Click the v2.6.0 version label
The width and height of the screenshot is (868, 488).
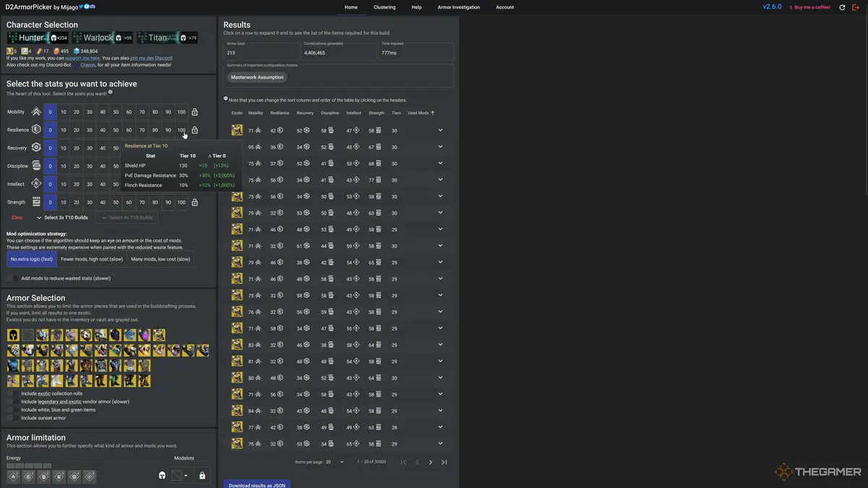click(x=772, y=7)
